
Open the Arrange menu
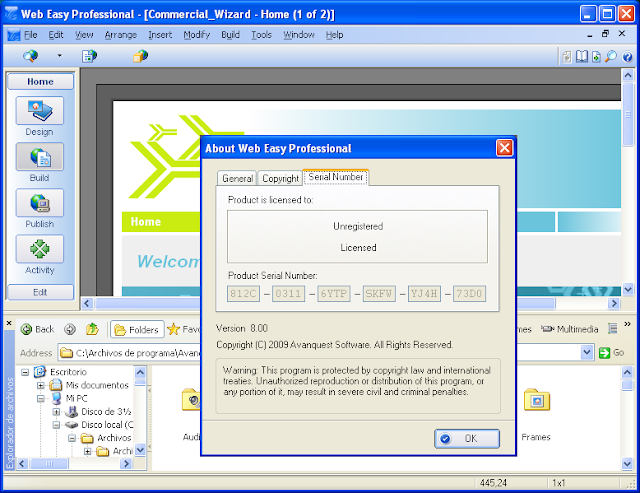click(121, 35)
